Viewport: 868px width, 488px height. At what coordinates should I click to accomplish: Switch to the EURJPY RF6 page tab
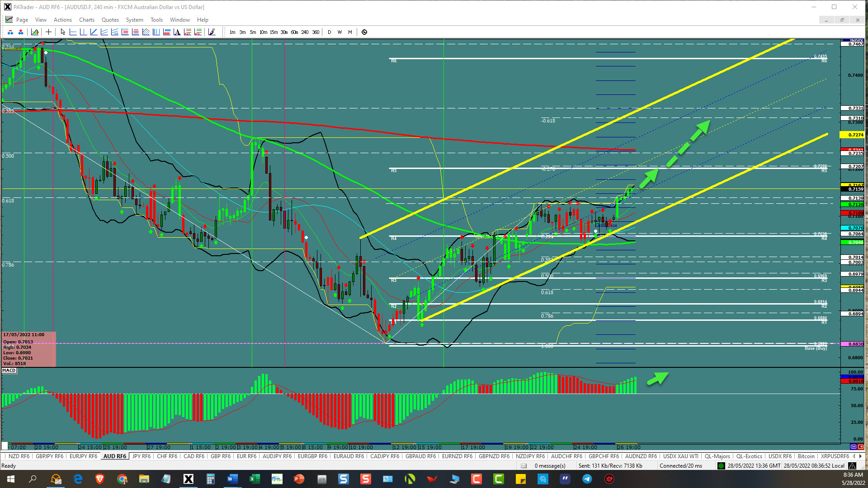(x=83, y=456)
